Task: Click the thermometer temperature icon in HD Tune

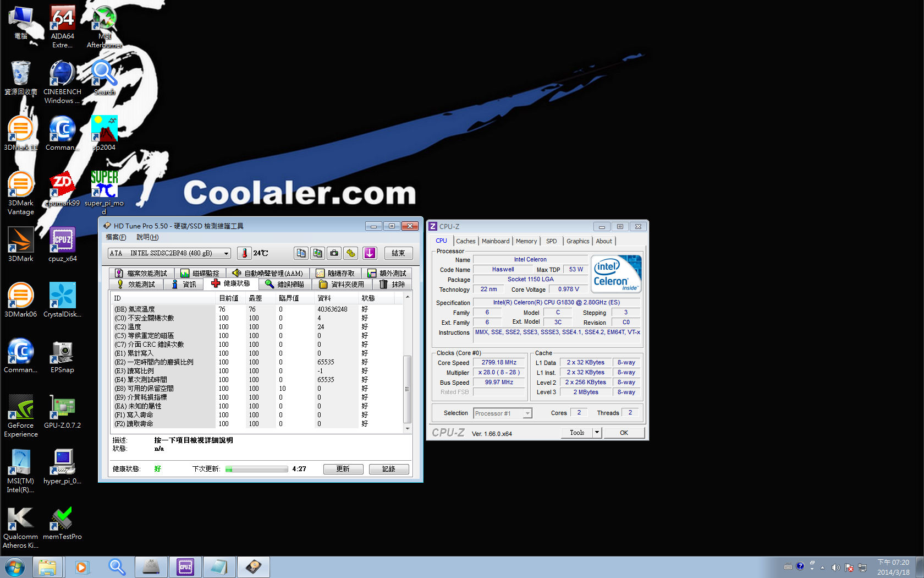Action: (x=245, y=253)
